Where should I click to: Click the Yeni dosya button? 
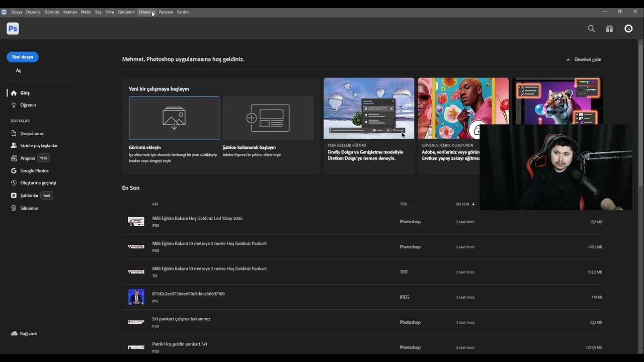click(x=23, y=57)
